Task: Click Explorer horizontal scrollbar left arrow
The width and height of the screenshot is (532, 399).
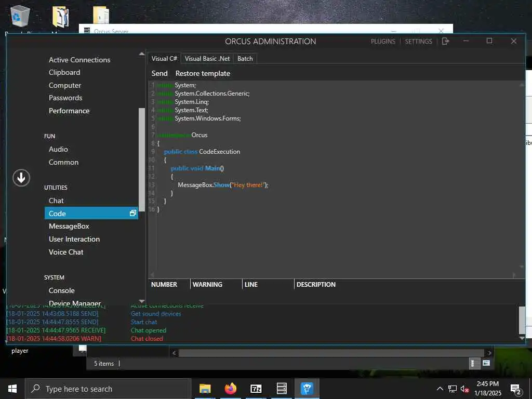Action: [x=174, y=353]
